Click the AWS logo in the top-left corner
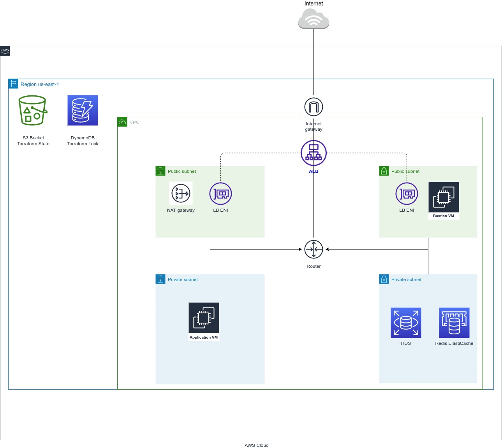This screenshot has width=502, height=448. 5,51
